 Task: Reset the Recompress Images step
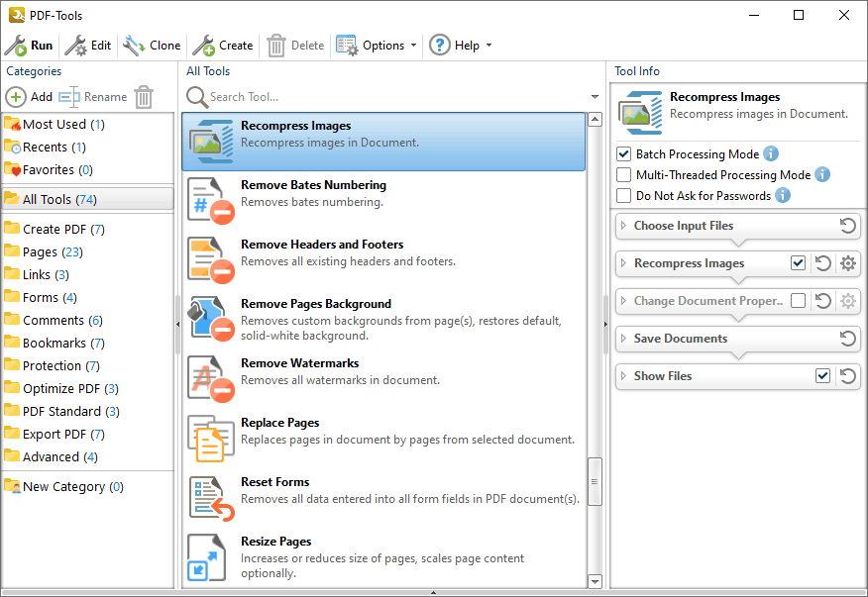point(822,263)
